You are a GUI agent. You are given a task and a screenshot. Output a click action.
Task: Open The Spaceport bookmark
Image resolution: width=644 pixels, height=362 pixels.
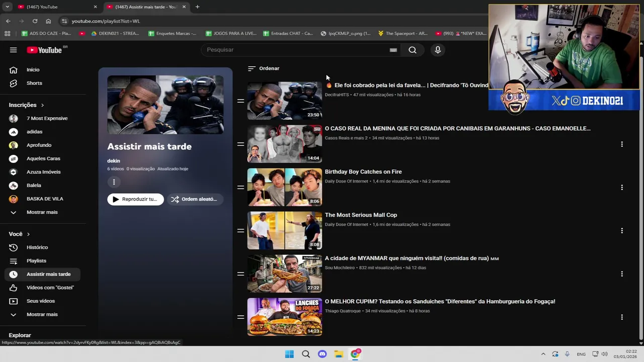point(403,34)
